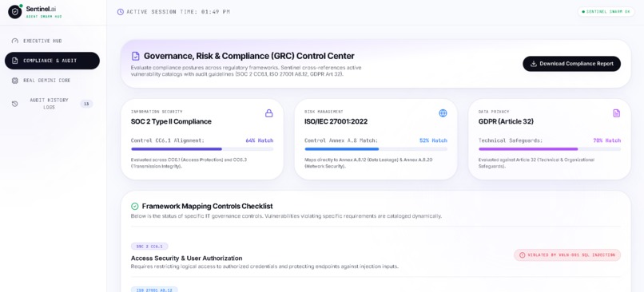Click the globe icon on the ISO/IEC 27001 card

pyautogui.click(x=443, y=113)
